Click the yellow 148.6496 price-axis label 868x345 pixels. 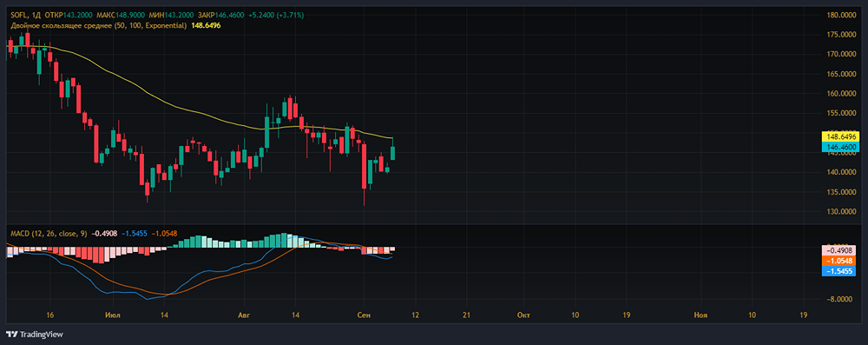point(841,136)
